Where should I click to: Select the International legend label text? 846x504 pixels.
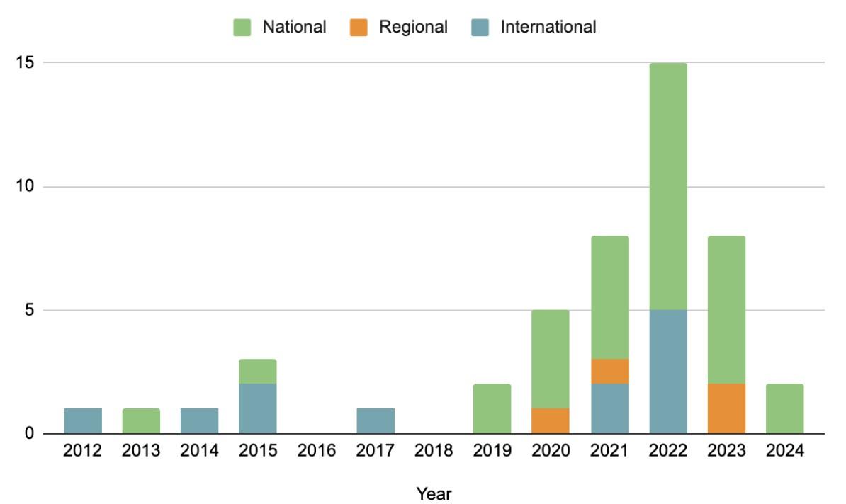[548, 28]
